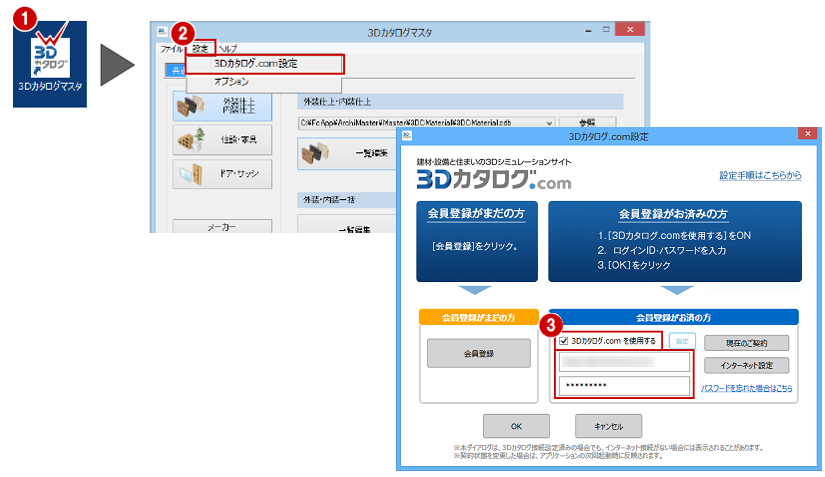Select the ドア・サッシ category button
Image resolution: width=825 pixels, height=477 pixels.
[x=222, y=174]
